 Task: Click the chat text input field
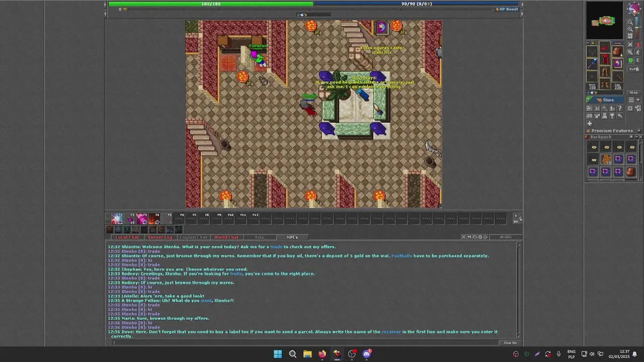pos(307,343)
